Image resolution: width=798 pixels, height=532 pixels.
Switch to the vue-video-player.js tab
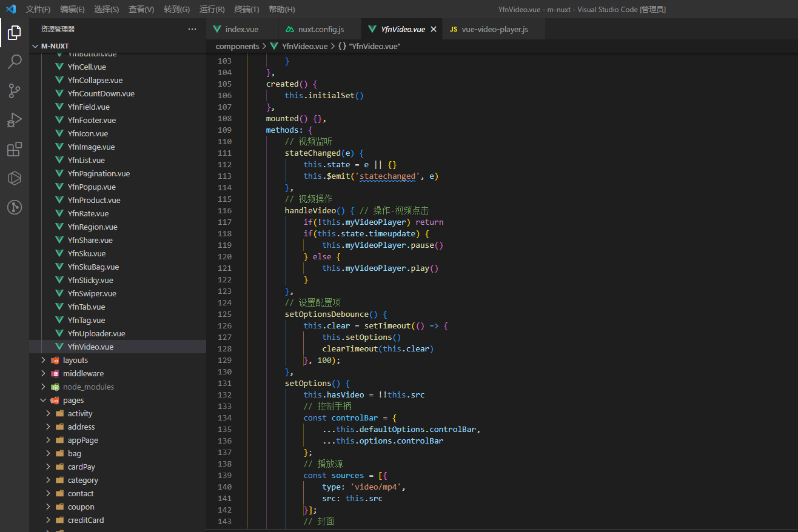(494, 29)
